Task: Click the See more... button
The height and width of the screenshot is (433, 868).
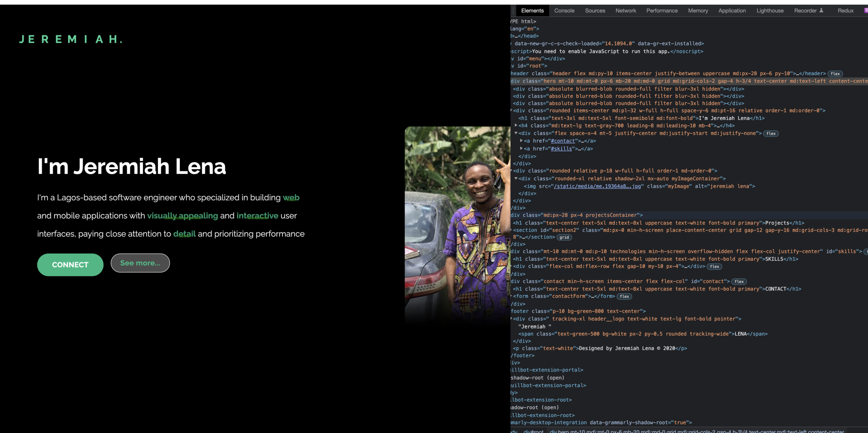Action: (140, 263)
